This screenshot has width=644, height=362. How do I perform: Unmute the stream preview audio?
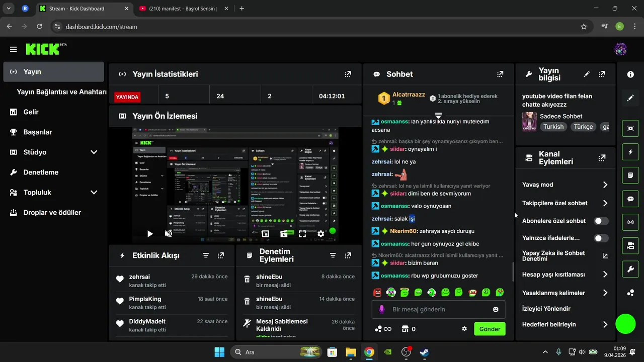click(169, 234)
